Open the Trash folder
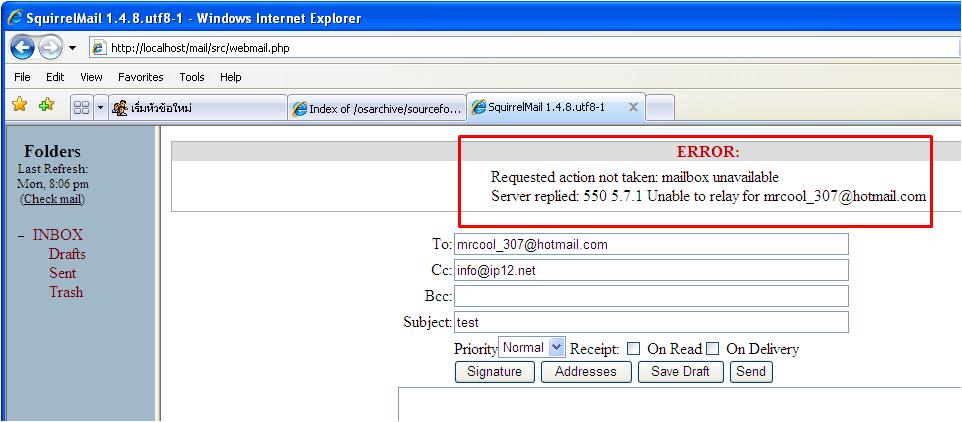Image resolution: width=962 pixels, height=422 pixels. click(66, 292)
